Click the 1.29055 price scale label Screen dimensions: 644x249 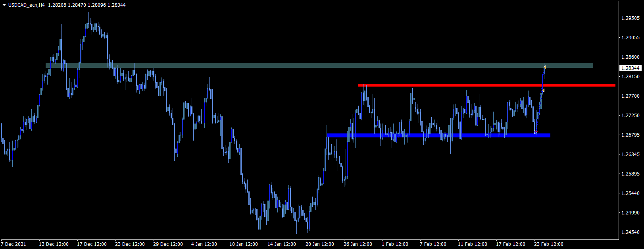click(631, 38)
